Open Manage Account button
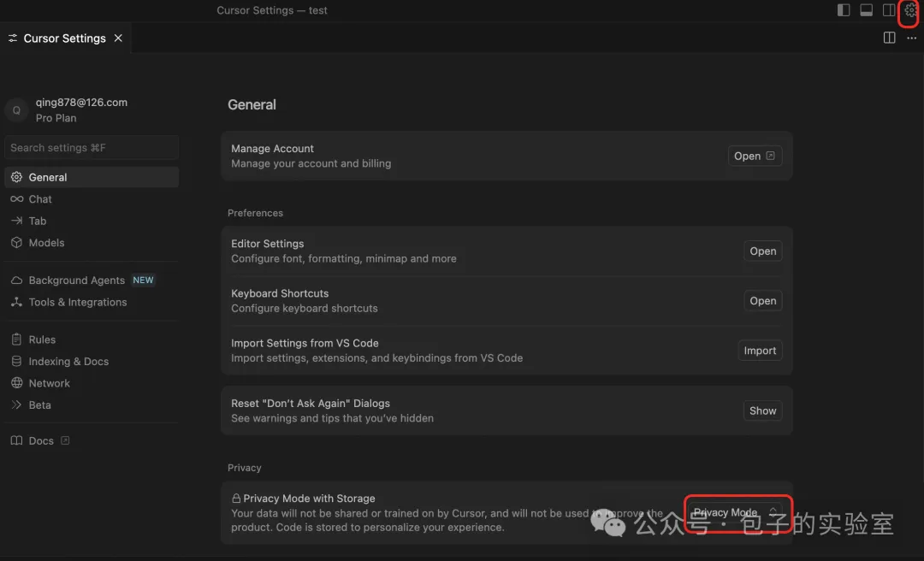This screenshot has width=924, height=561. pyautogui.click(x=755, y=156)
